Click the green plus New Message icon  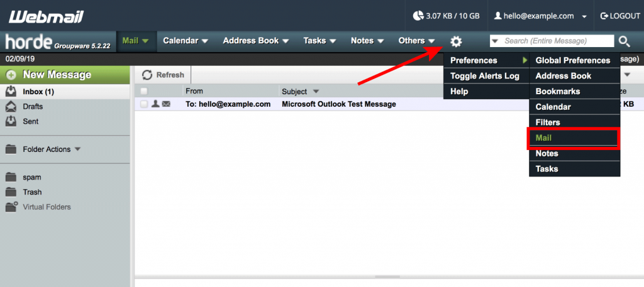coord(11,75)
